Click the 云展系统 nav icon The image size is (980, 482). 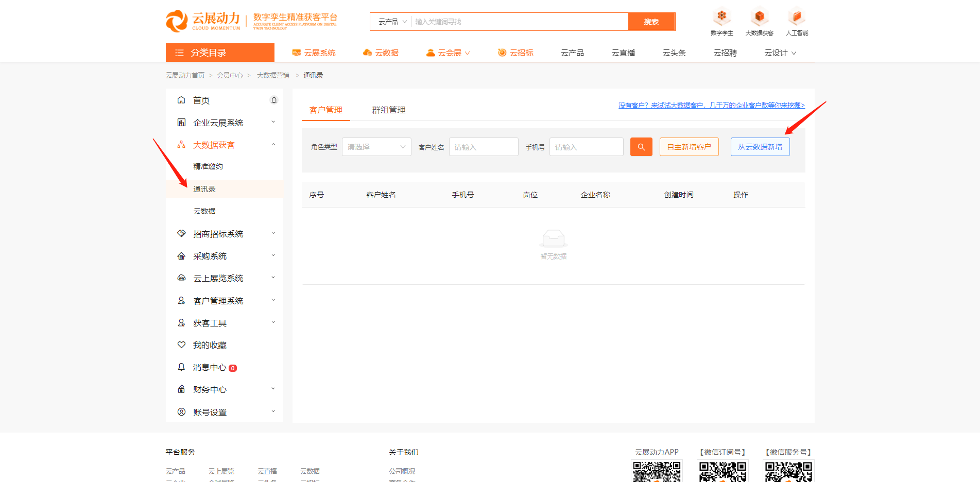297,53
